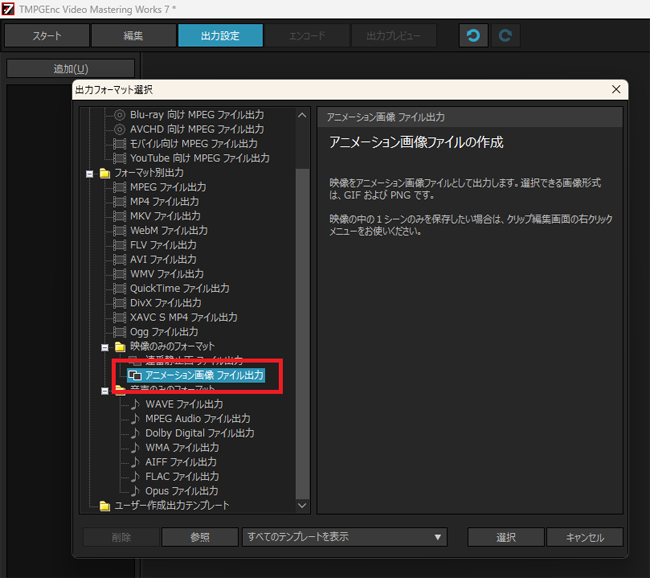Select the QuickTime ファイル出力 label
Image resolution: width=650 pixels, height=578 pixels.
[x=179, y=289]
